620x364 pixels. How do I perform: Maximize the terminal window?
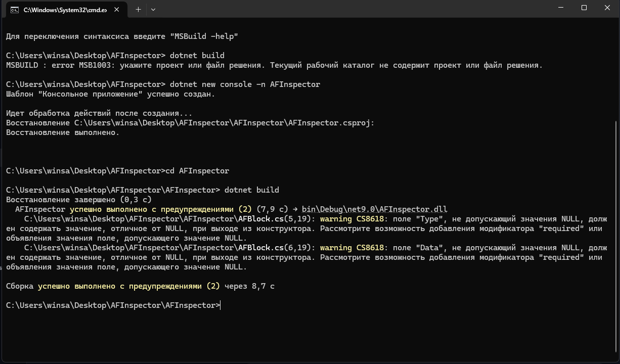click(x=584, y=8)
